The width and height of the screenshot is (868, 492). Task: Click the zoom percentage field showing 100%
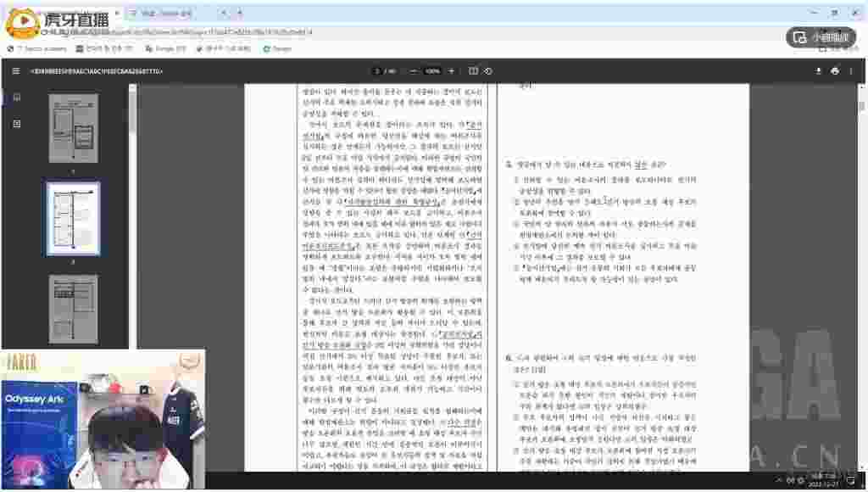(x=432, y=71)
